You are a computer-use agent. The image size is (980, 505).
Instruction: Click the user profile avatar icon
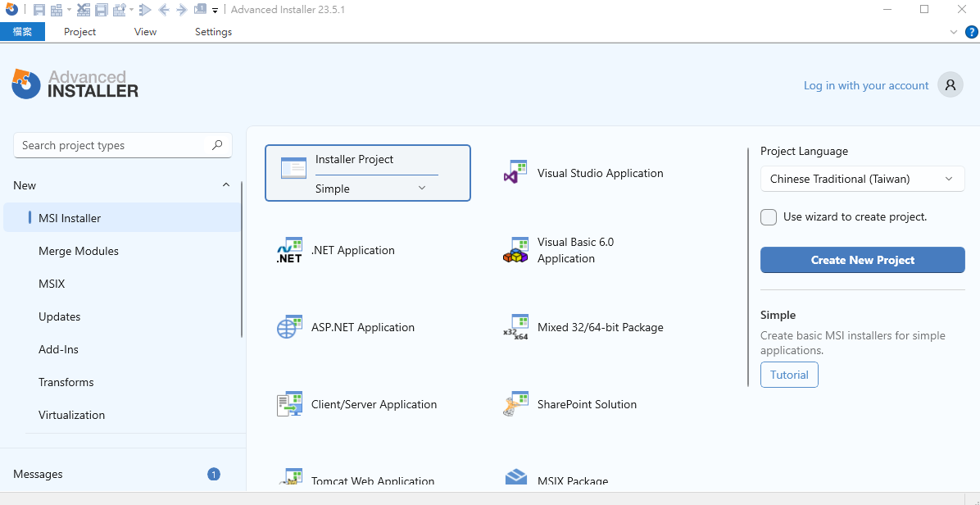[x=950, y=85]
